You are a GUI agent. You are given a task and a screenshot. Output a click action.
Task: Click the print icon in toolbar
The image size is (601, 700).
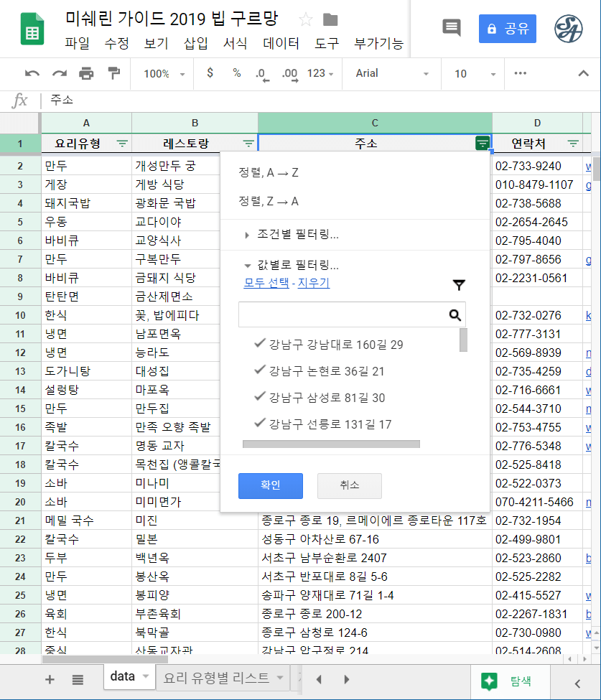[x=86, y=73]
